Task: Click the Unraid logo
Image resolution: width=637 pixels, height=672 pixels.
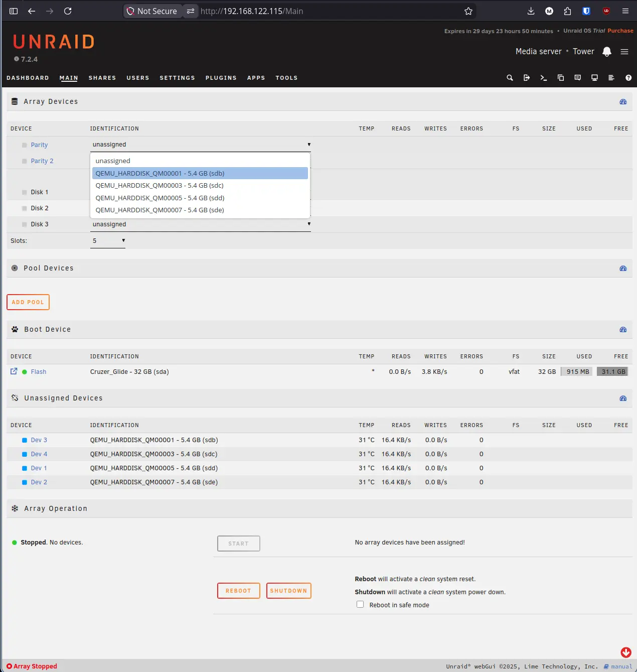Action: click(54, 42)
